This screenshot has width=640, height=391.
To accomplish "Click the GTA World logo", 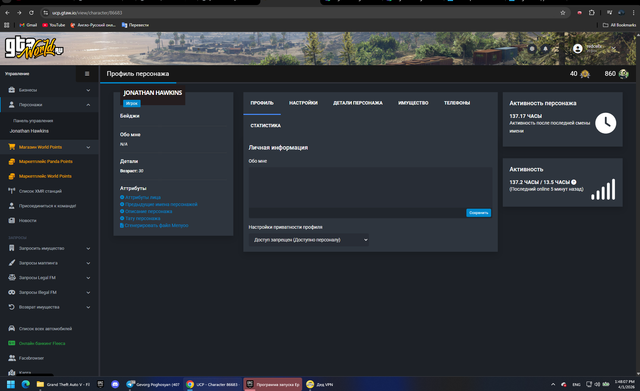I will [34, 47].
